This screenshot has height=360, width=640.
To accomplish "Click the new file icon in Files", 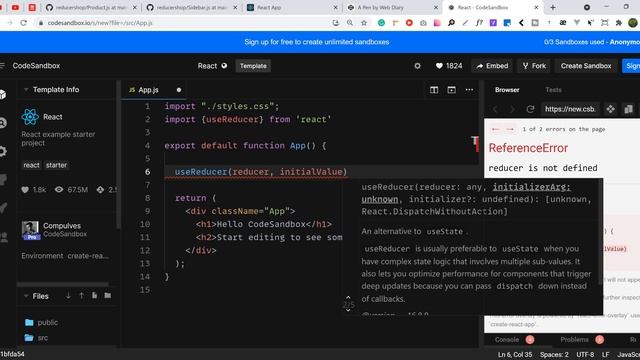I will (x=95, y=296).
